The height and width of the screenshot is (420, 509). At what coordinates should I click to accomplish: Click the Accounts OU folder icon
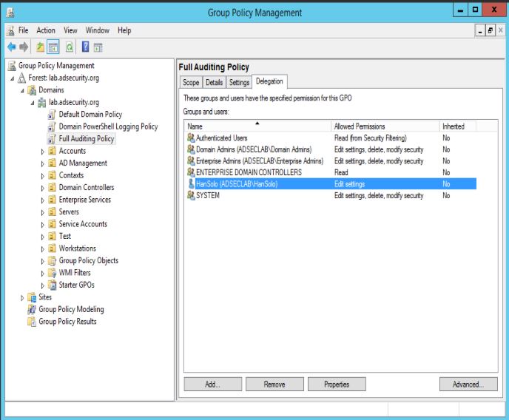click(x=52, y=151)
